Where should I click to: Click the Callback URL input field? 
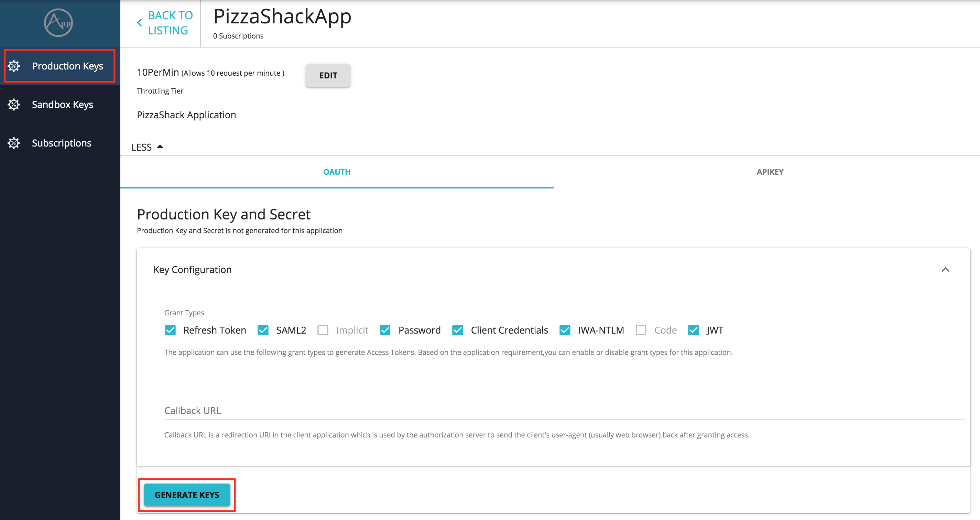[380, 411]
